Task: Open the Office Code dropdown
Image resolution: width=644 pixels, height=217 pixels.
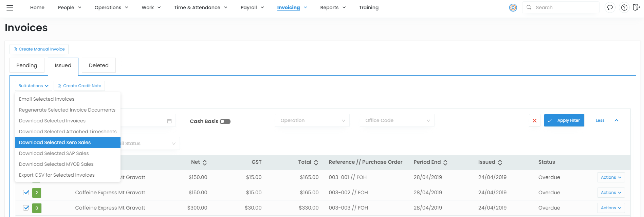Action: [397, 121]
